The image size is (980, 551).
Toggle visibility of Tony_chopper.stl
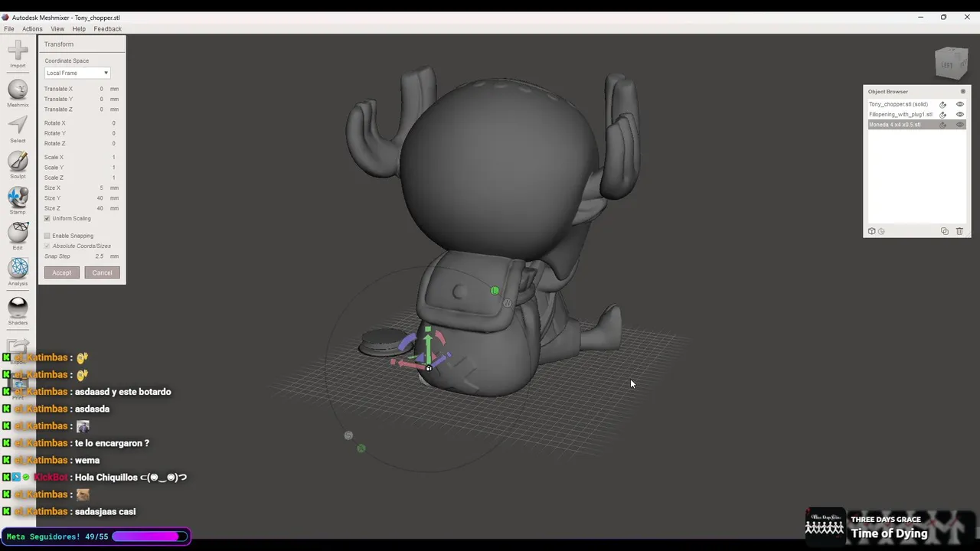960,105
